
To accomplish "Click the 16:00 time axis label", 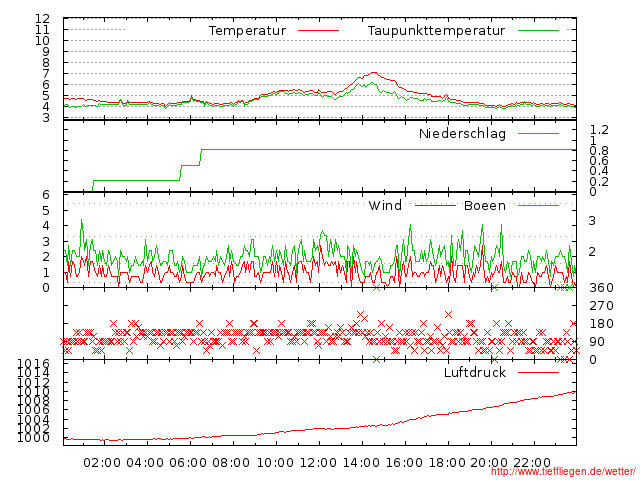I will (x=404, y=463).
